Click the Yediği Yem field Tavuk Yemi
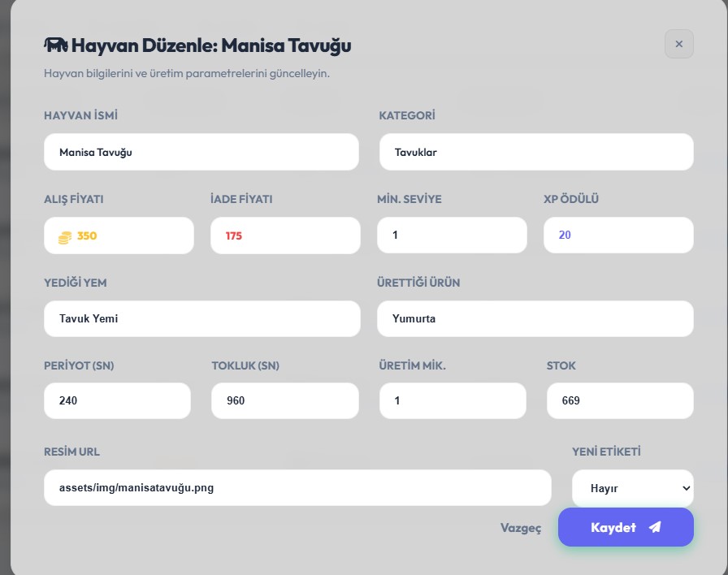This screenshot has width=728, height=575. pos(202,318)
